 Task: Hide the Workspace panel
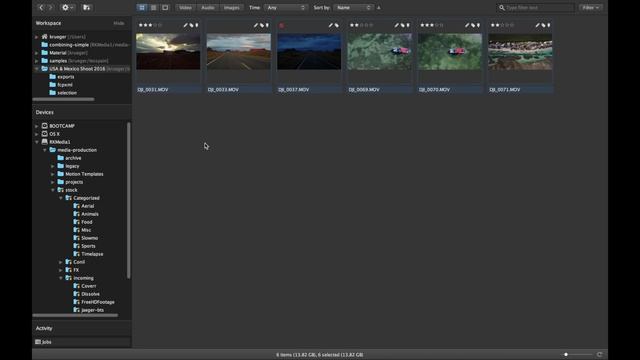(x=119, y=23)
